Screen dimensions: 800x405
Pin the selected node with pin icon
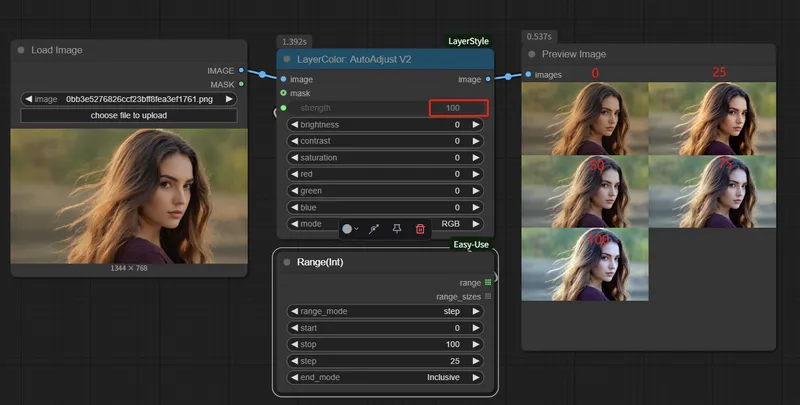tap(397, 229)
